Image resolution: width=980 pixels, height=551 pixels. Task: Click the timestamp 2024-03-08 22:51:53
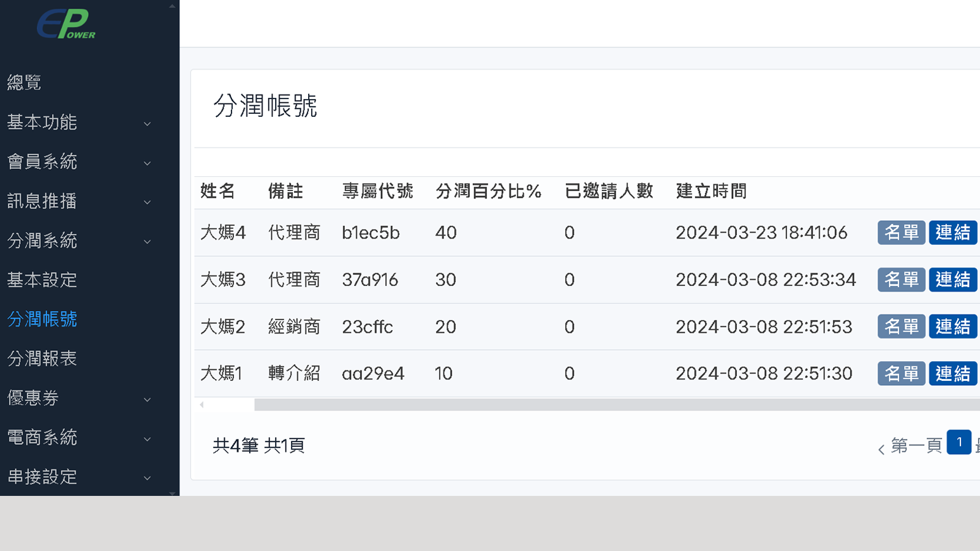coord(764,327)
